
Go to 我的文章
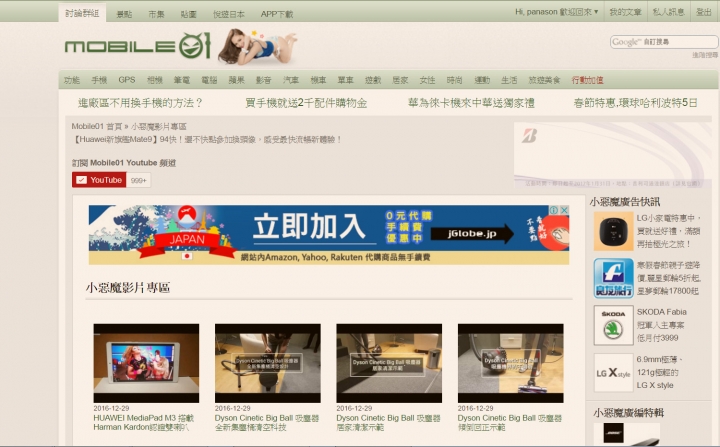click(x=625, y=12)
